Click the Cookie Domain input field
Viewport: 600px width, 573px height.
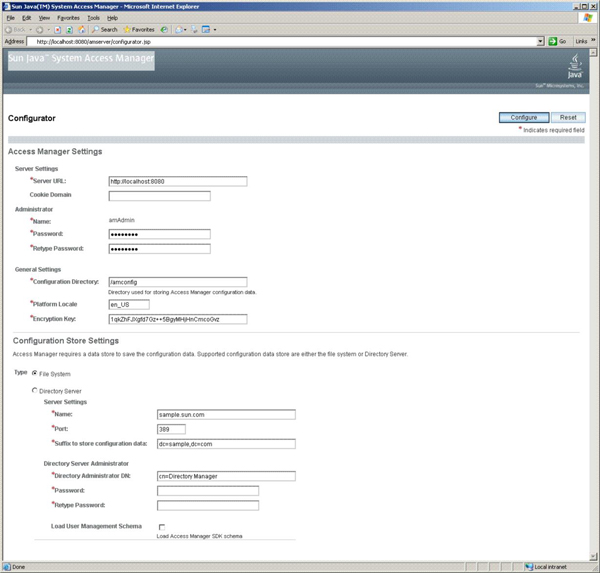[x=160, y=196]
